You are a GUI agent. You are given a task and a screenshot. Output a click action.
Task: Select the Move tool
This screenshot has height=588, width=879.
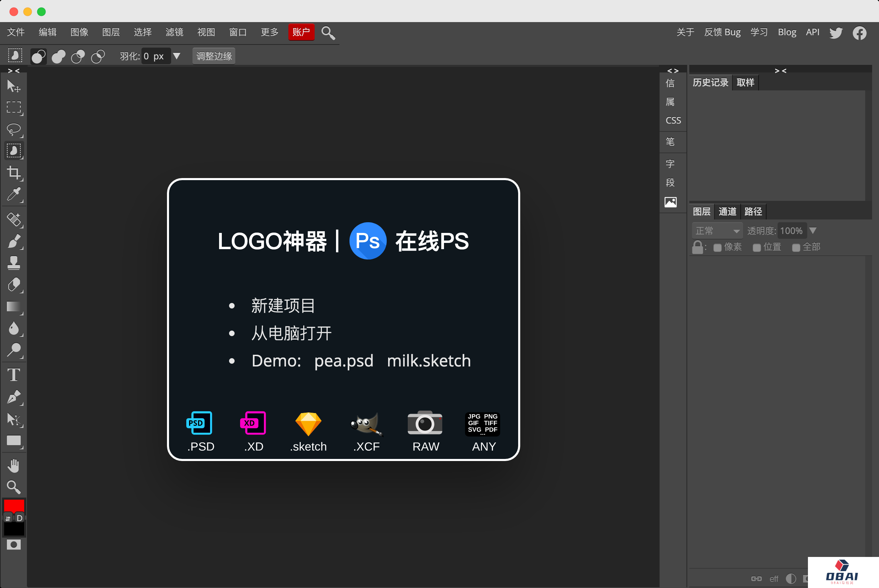pos(13,86)
